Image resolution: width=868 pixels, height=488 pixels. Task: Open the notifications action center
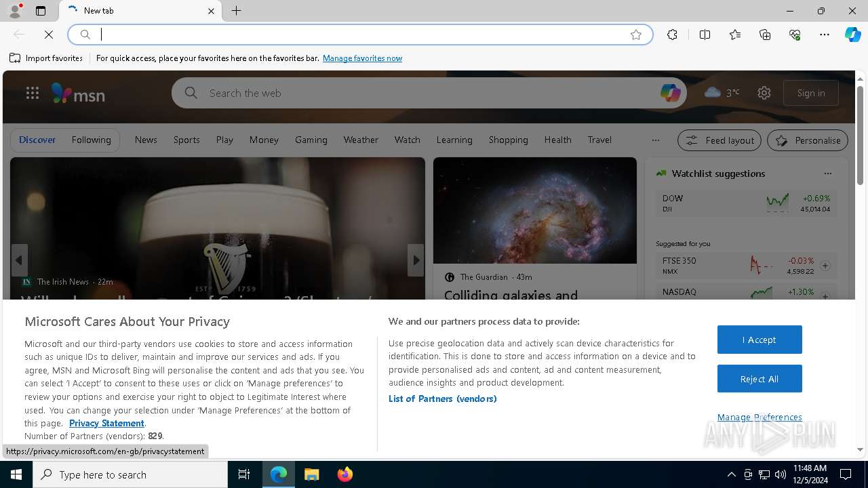click(x=846, y=474)
